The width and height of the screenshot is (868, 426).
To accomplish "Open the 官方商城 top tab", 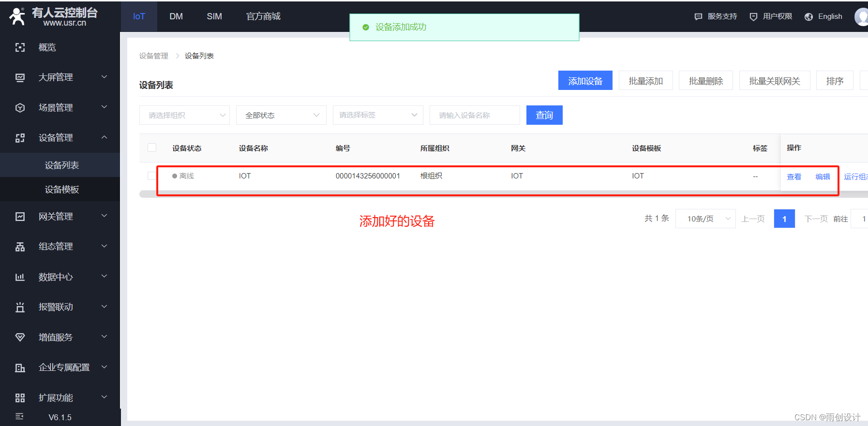I will pos(263,16).
